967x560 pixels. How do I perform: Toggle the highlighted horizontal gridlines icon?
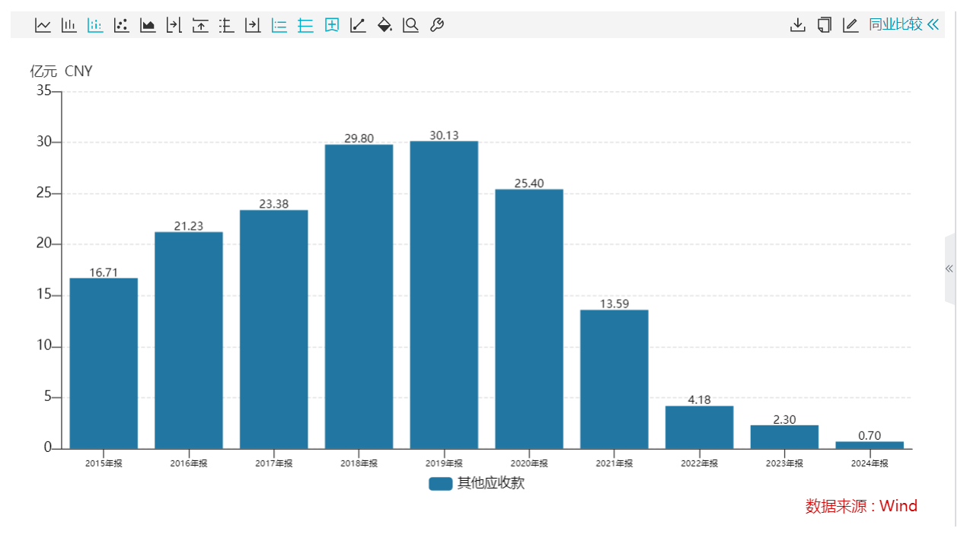[x=305, y=25]
